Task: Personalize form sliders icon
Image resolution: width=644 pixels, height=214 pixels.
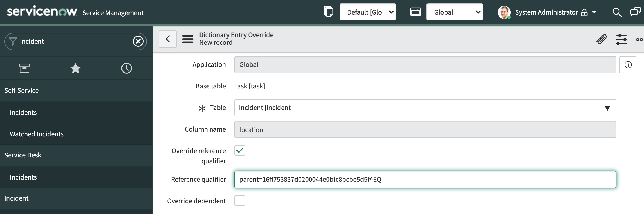Action: point(621,39)
